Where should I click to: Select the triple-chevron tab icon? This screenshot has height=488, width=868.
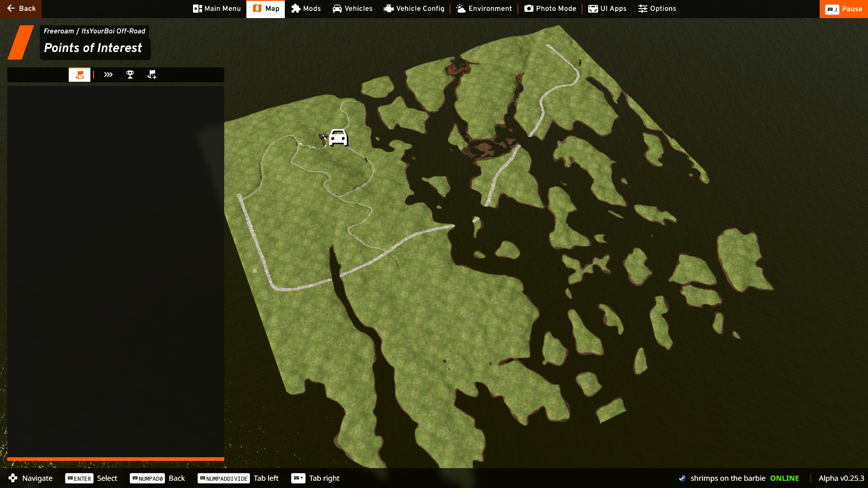pyautogui.click(x=108, y=75)
